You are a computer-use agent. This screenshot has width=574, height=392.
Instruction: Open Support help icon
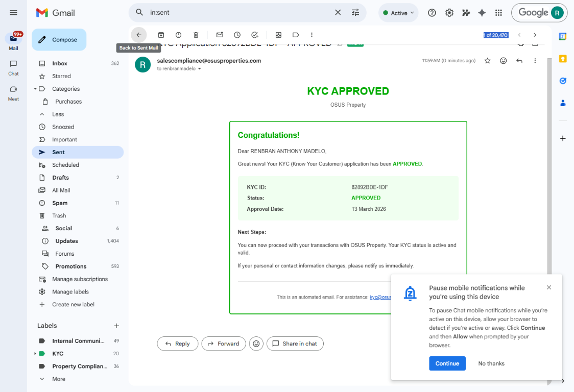coord(432,13)
